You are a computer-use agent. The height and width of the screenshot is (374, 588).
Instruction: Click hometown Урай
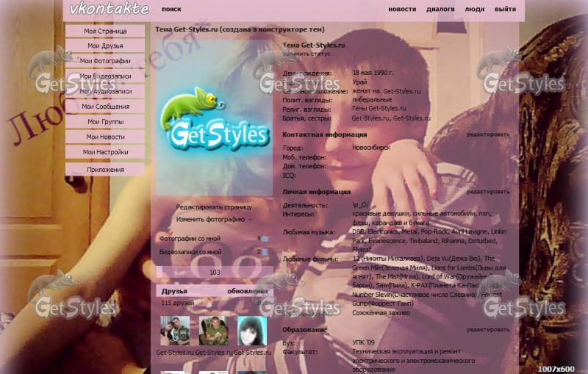pyautogui.click(x=359, y=82)
